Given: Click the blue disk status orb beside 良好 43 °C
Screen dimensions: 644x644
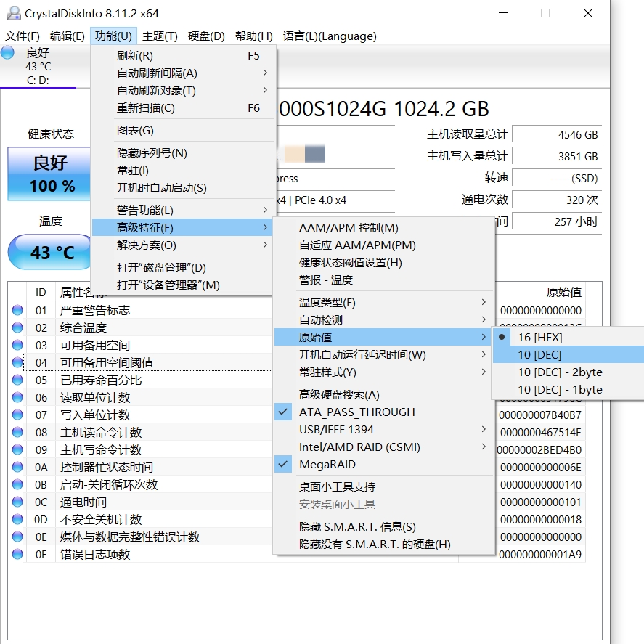Looking at the screenshot, I should tap(7, 52).
